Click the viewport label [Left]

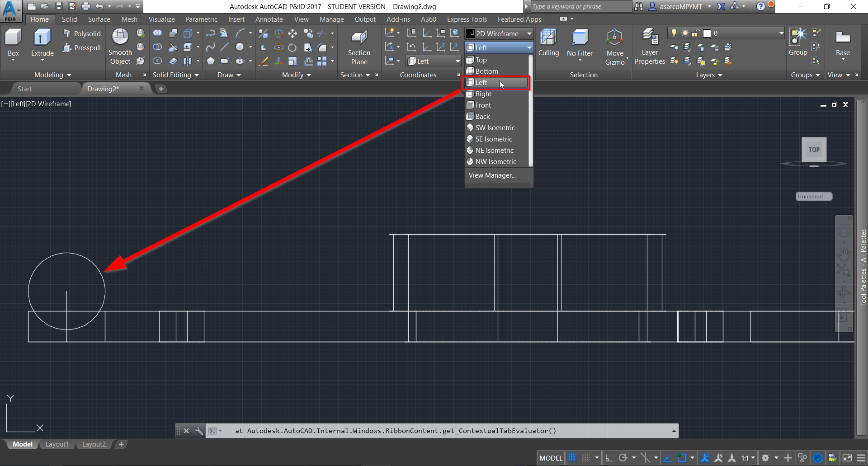(x=18, y=104)
